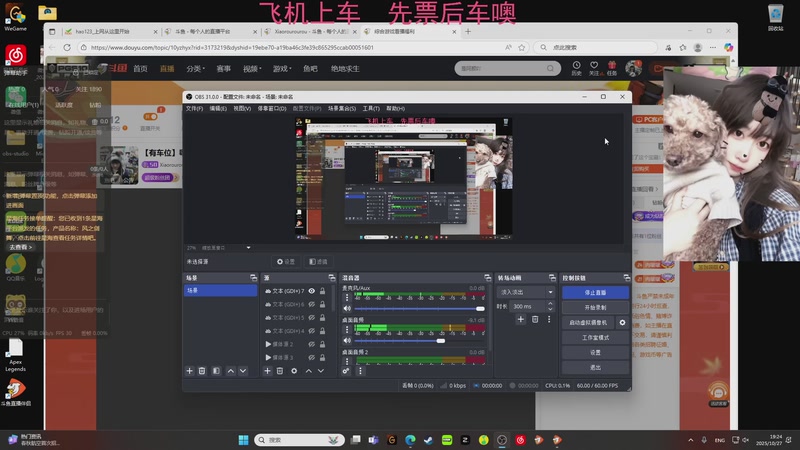This screenshot has height=450, width=800.
Task: Show the 文本 (GDI+) 5 source
Action: (312, 317)
